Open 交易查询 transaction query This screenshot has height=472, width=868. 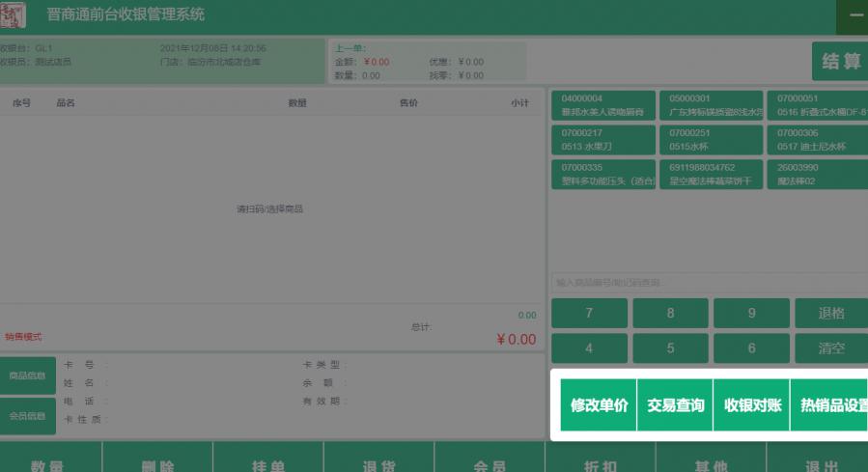point(675,405)
